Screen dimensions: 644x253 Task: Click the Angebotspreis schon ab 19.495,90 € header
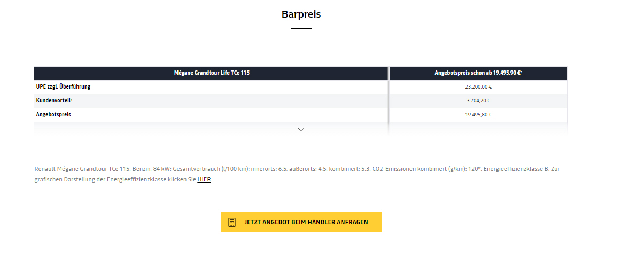tap(478, 73)
